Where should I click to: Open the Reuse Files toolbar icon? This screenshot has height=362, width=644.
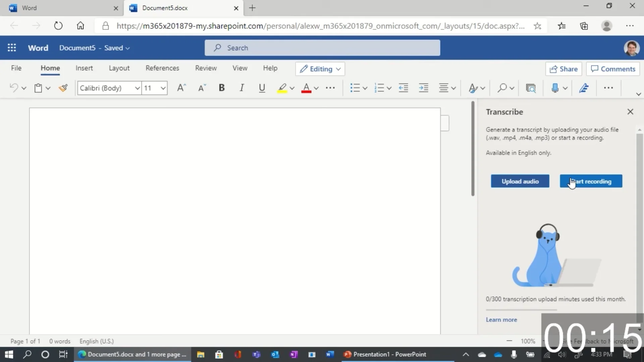[x=531, y=88]
